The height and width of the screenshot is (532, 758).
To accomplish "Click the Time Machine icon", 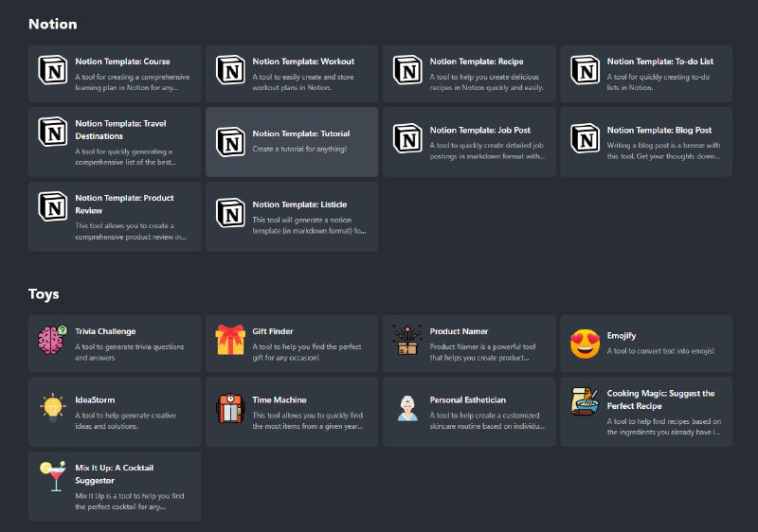I will pos(229,409).
